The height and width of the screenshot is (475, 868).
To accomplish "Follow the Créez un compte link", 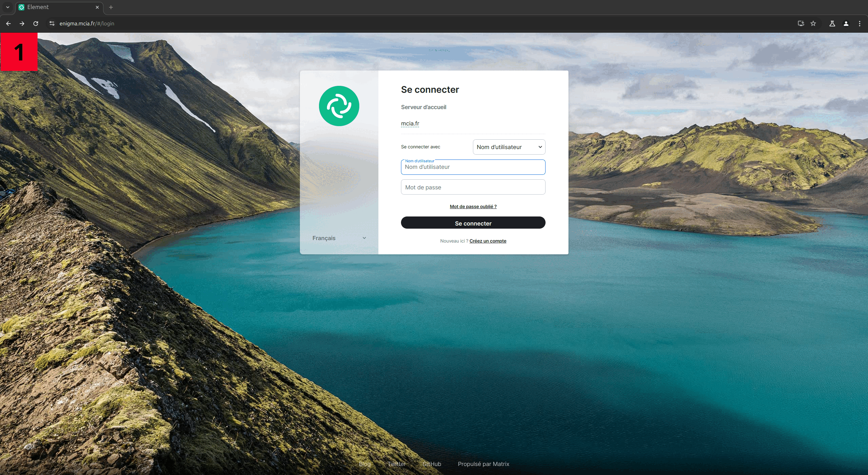I will (x=488, y=241).
